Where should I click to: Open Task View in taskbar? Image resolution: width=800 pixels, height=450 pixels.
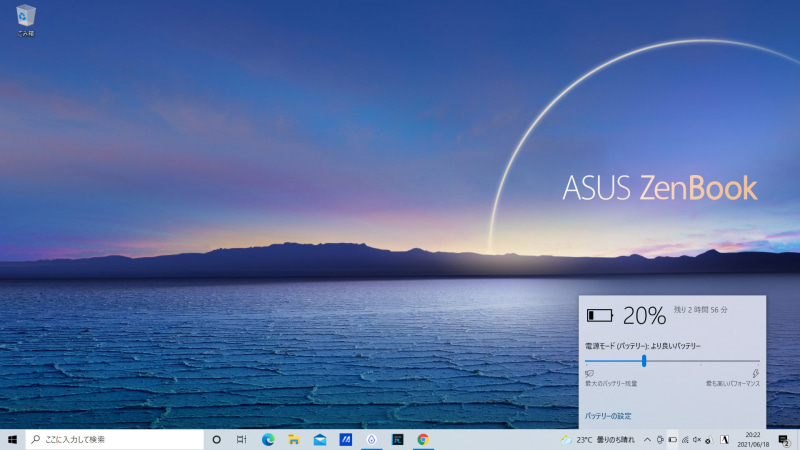click(x=242, y=439)
